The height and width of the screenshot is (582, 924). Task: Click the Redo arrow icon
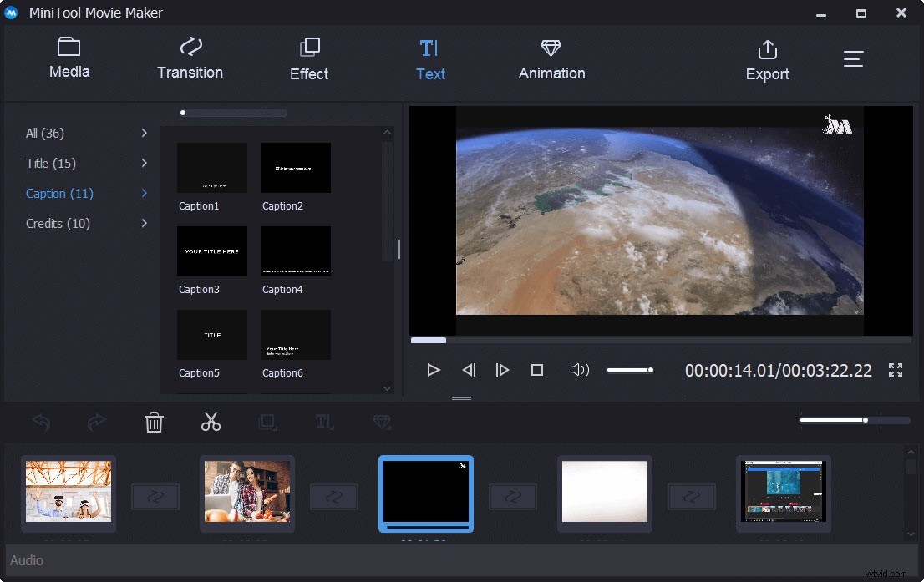pyautogui.click(x=96, y=422)
